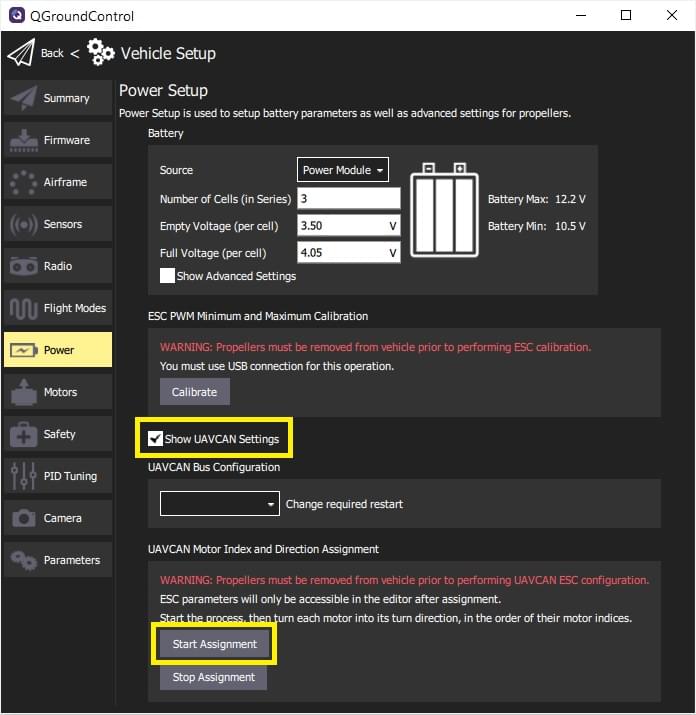The image size is (696, 715).
Task: Click the ESC propellers WARNING text
Action: coord(375,347)
